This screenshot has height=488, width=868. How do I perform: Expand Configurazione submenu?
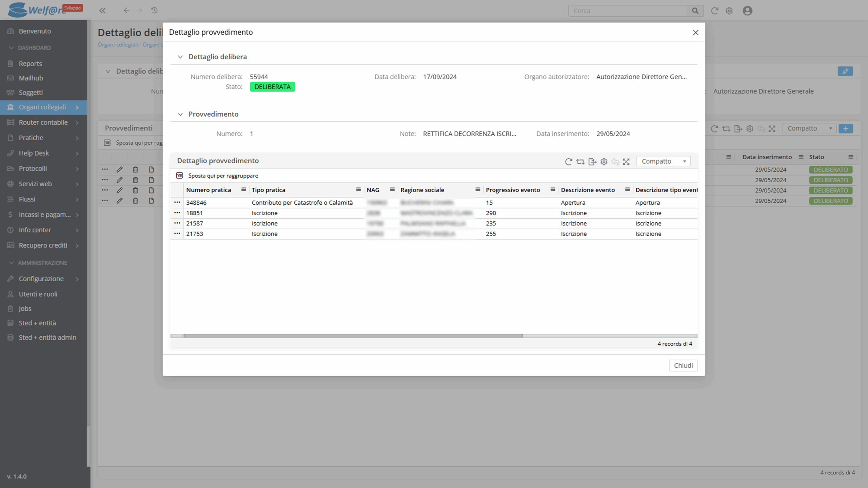77,279
